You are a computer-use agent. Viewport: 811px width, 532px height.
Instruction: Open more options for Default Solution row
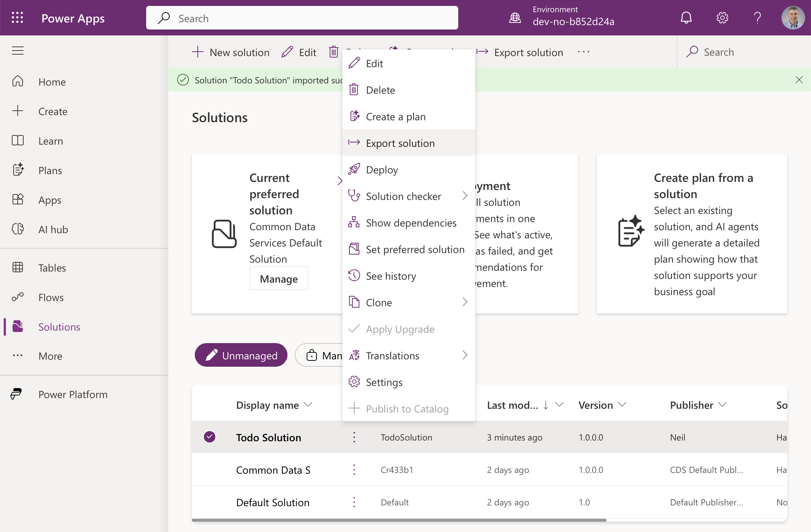coord(354,502)
